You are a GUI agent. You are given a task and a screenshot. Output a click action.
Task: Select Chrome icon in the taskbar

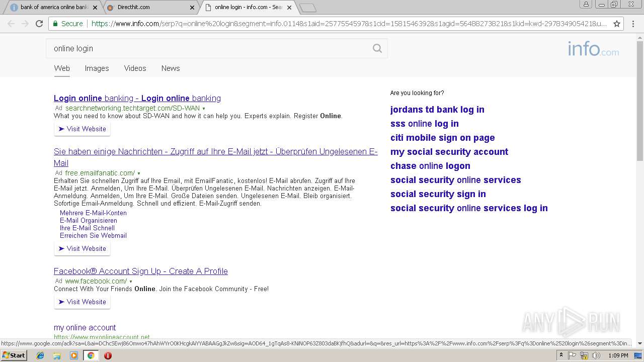(91, 355)
